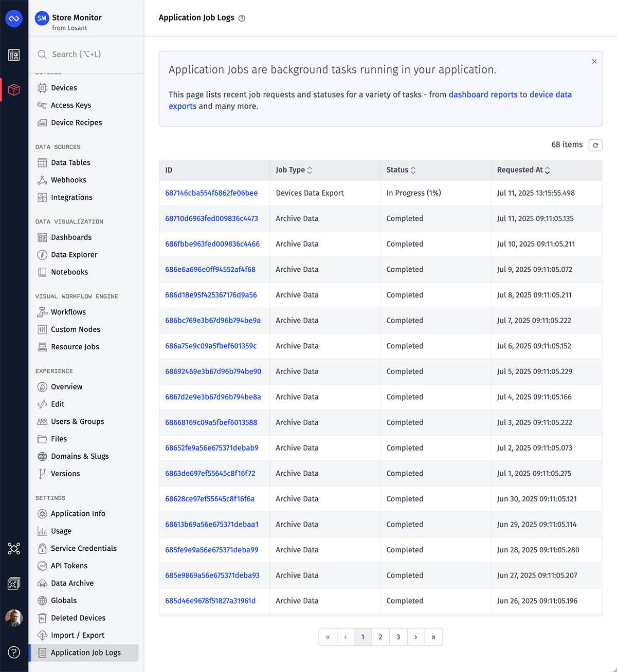The height and width of the screenshot is (672, 617).
Task: Open Experience Overview page
Action: pyautogui.click(x=67, y=387)
